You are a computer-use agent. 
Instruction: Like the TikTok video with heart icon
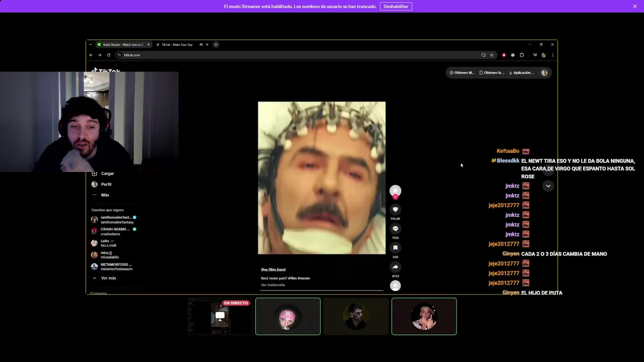395,210
